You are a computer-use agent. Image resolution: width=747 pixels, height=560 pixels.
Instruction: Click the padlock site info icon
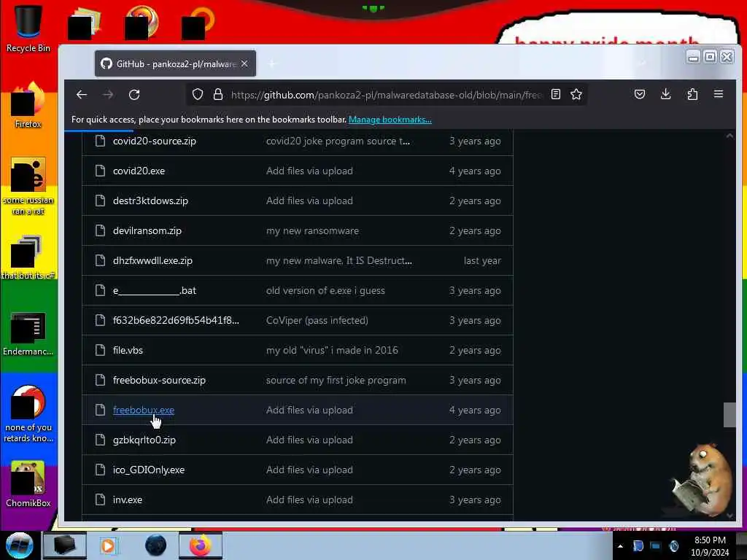tap(217, 94)
